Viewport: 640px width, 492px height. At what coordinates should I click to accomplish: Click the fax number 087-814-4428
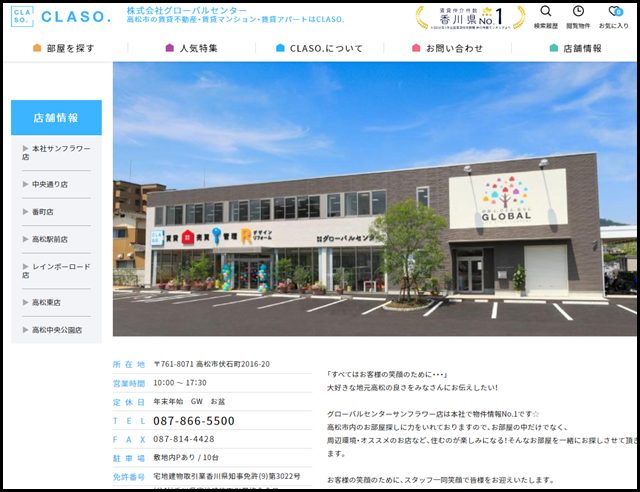coord(184,439)
